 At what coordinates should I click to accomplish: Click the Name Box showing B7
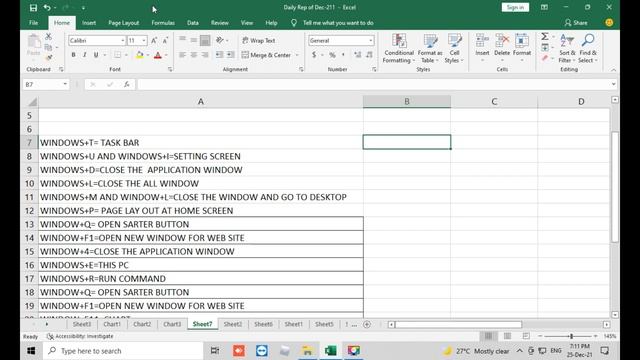point(46,84)
